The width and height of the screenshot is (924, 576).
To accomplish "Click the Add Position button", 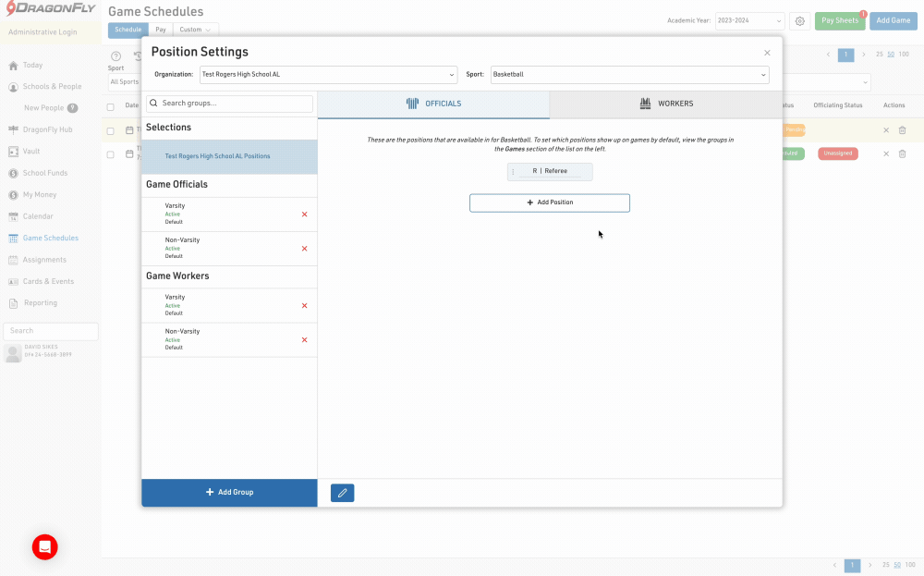I will pos(549,202).
